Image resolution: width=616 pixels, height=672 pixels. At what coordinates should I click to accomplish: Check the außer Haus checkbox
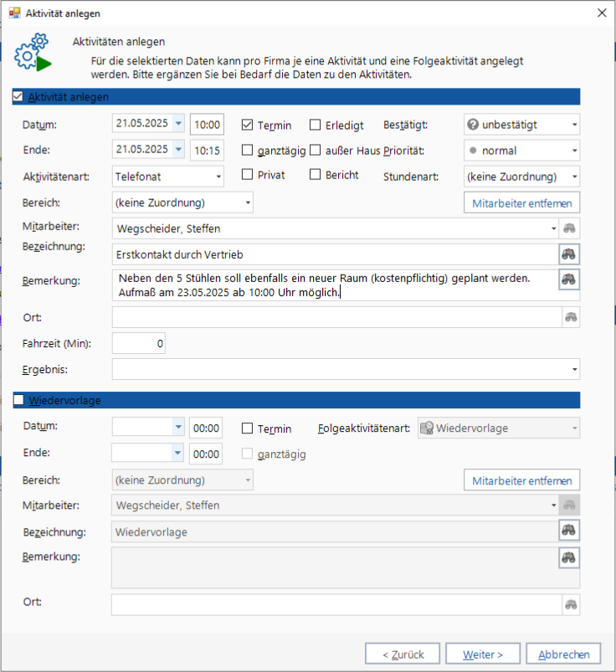tap(315, 150)
